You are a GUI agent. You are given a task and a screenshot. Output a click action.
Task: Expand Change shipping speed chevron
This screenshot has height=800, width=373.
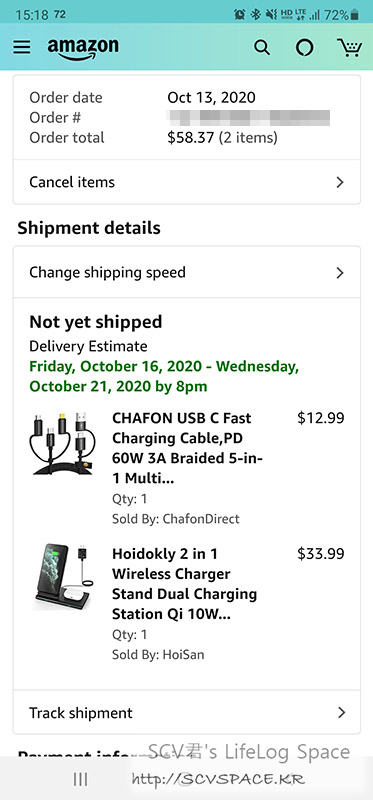coord(340,273)
